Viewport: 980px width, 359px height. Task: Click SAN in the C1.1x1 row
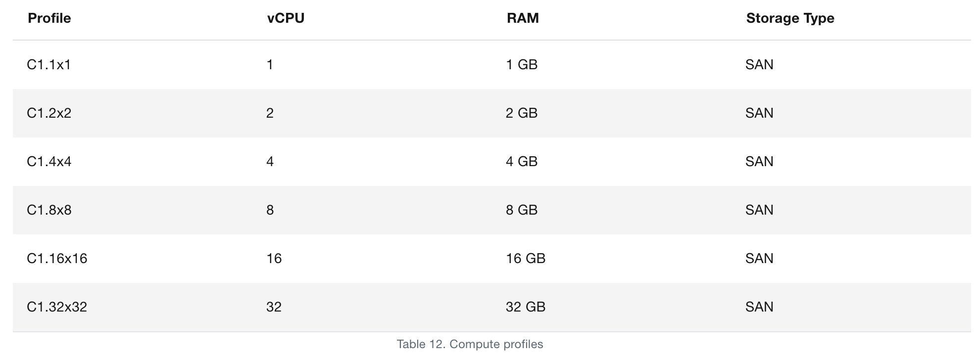(759, 65)
